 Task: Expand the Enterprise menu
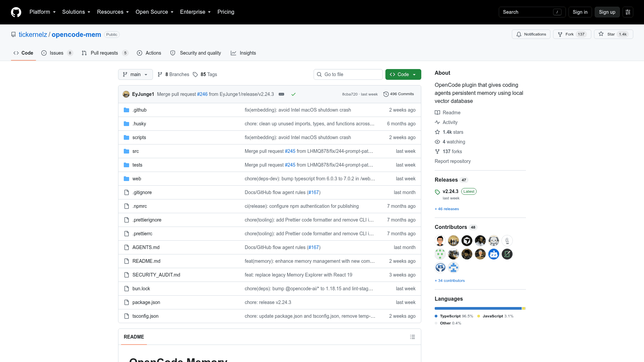[195, 12]
